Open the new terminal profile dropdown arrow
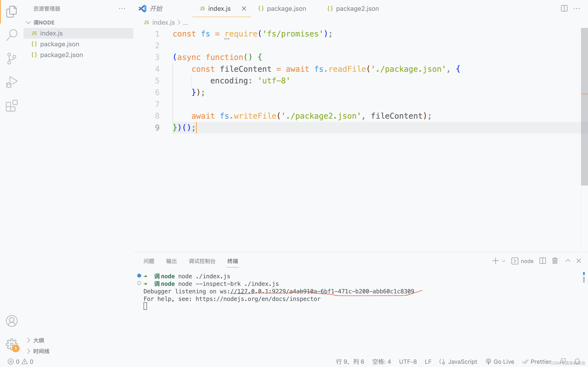The height and width of the screenshot is (367, 588). click(504, 261)
